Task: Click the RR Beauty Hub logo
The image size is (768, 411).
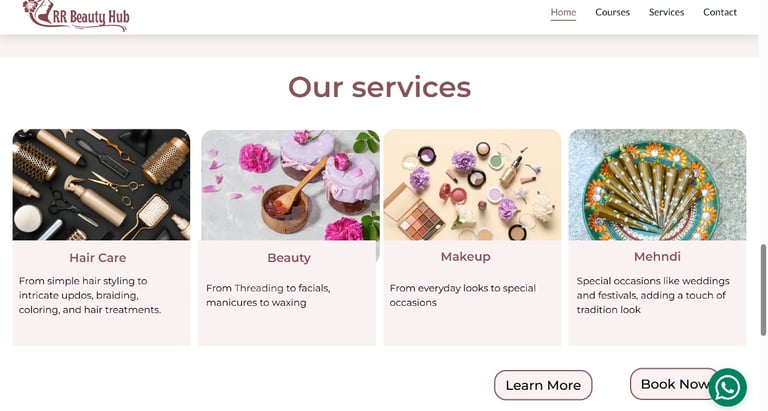Action: [x=77, y=16]
